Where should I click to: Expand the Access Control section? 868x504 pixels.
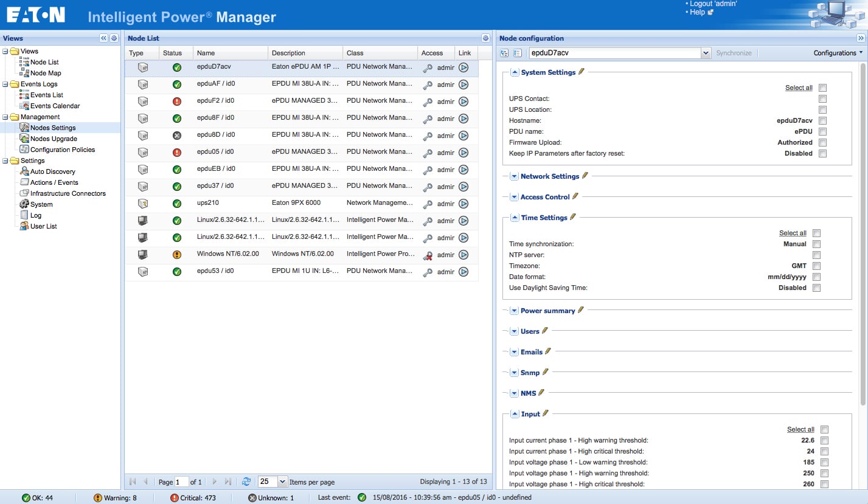click(514, 197)
